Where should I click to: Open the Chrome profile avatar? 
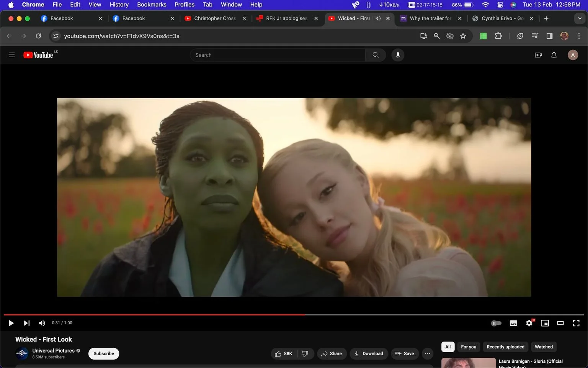click(x=564, y=36)
